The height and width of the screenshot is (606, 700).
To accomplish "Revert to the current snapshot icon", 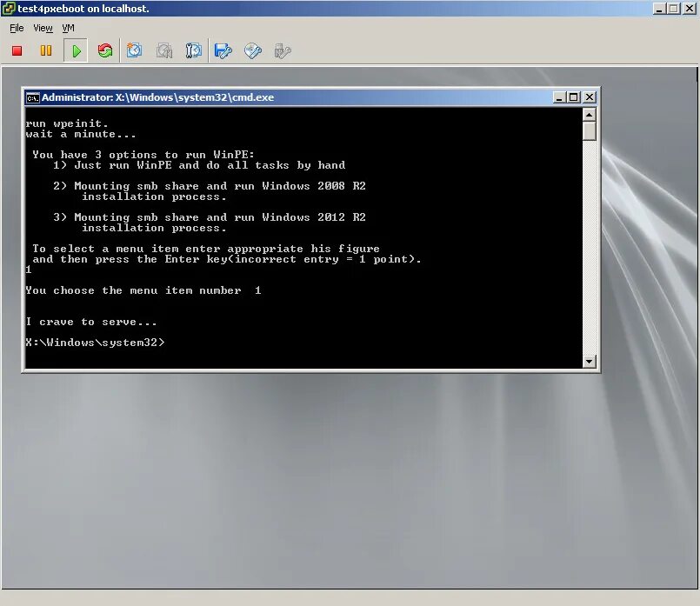I will point(164,50).
